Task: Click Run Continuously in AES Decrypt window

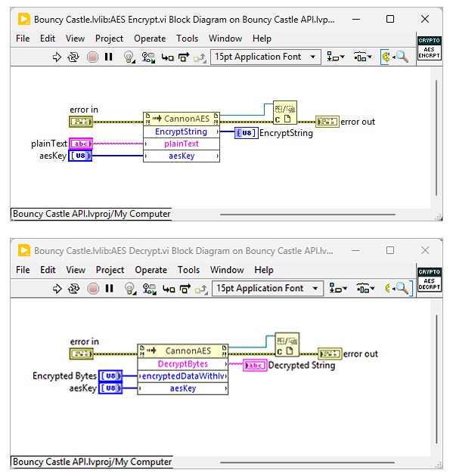Action: [73, 289]
